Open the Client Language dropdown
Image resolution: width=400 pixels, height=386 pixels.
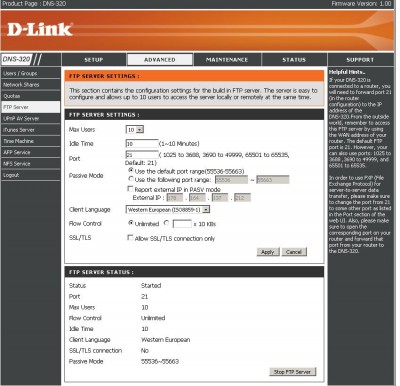click(x=168, y=210)
